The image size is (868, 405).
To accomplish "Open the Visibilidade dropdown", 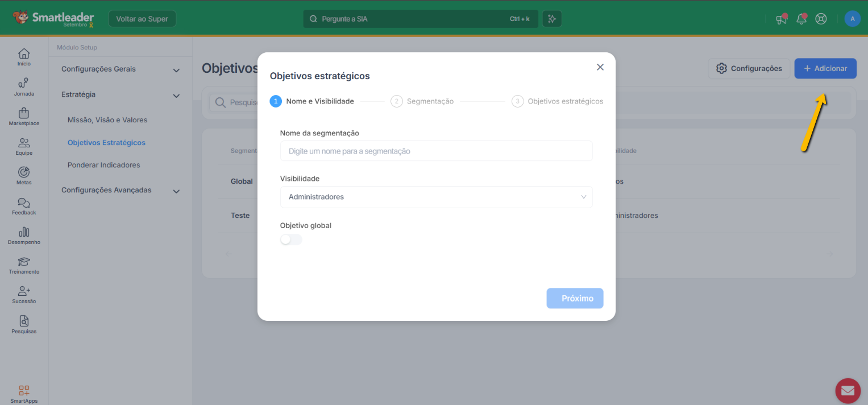I will [x=436, y=197].
